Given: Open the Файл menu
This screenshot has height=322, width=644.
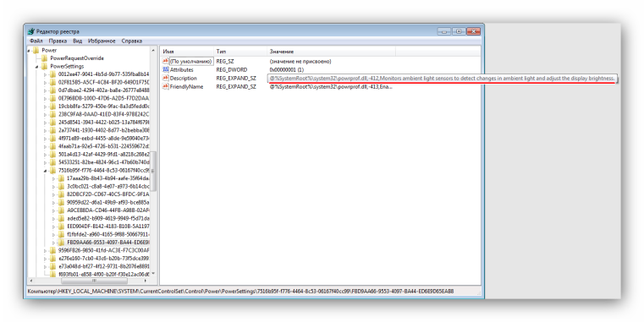Looking at the screenshot, I should [x=36, y=41].
